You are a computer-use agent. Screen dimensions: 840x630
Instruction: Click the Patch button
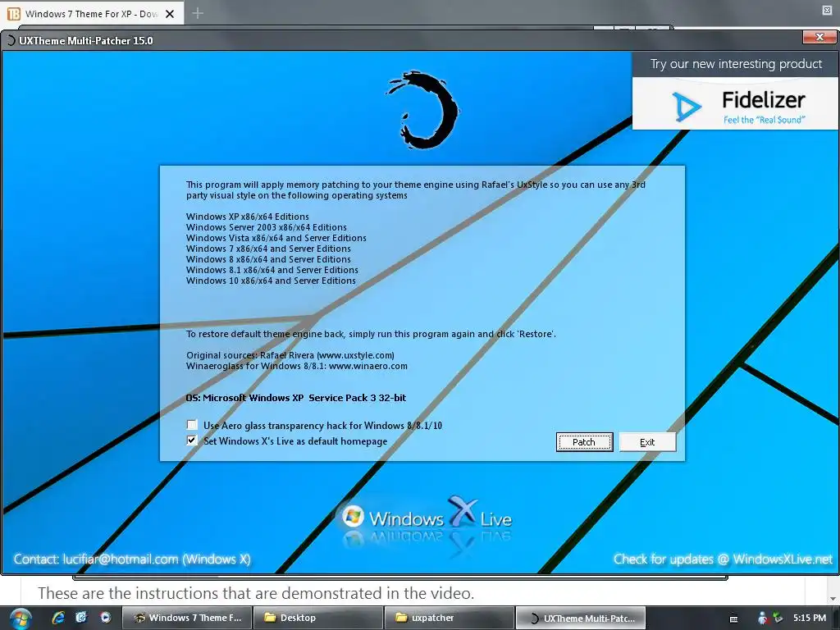584,442
